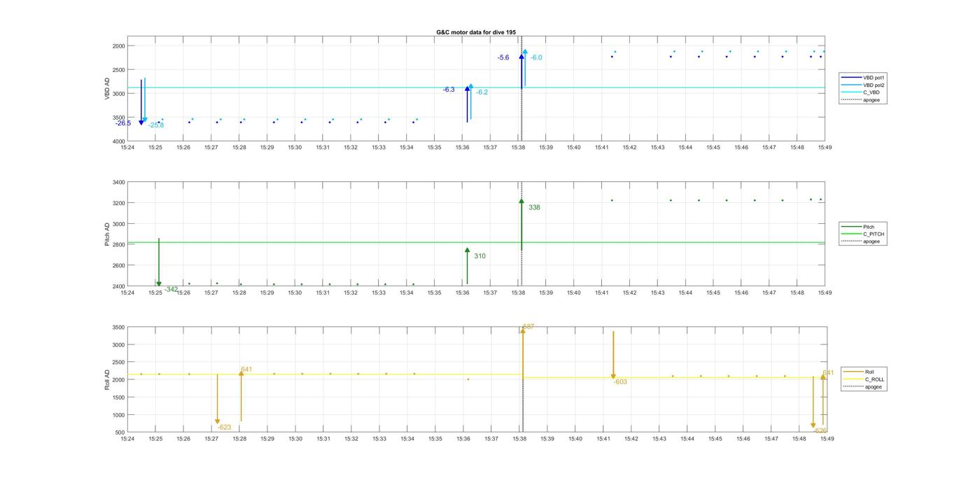
Task: Click the '587' roll data label
Action: 528,327
